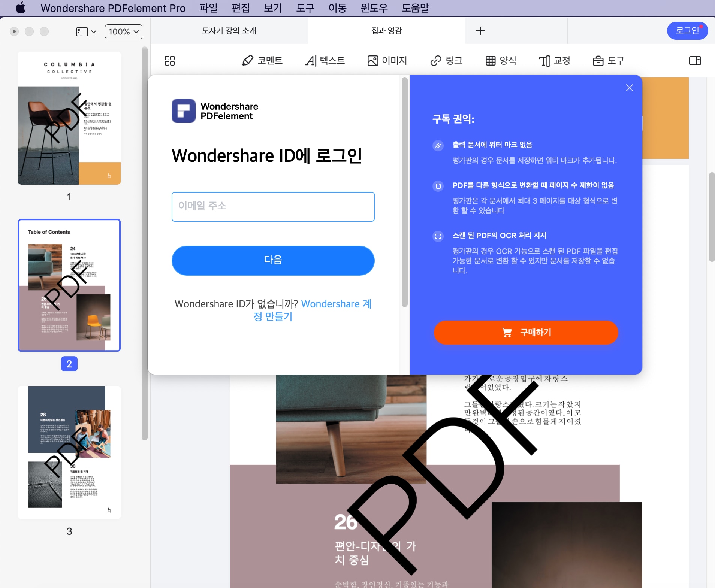Select the 교정 redaction tool
The image size is (715, 588).
[555, 61]
